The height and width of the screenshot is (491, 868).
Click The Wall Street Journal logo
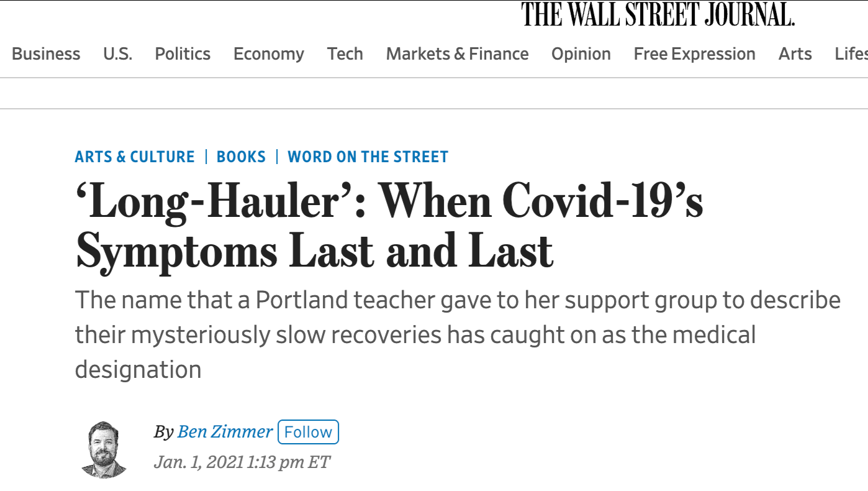658,14
